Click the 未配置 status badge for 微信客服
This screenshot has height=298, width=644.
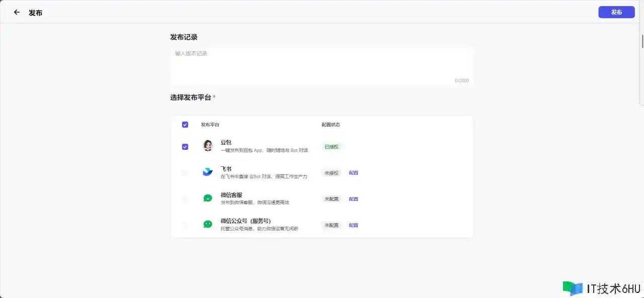coord(331,199)
